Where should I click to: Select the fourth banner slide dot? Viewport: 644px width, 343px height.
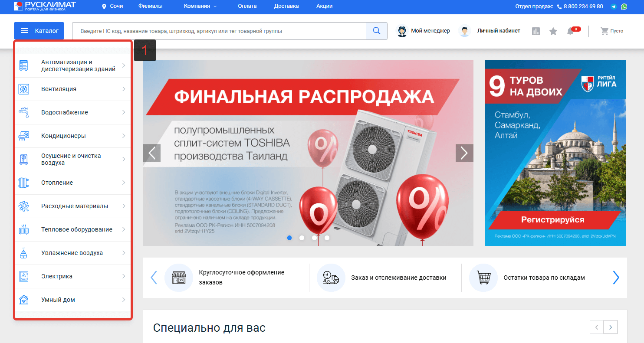pyautogui.click(x=327, y=238)
